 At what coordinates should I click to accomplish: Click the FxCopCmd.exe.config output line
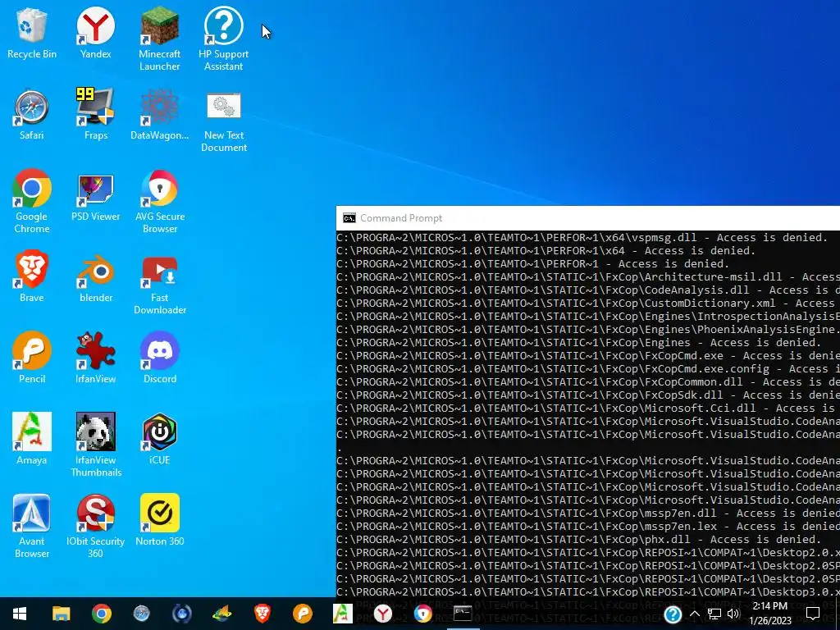pos(587,368)
